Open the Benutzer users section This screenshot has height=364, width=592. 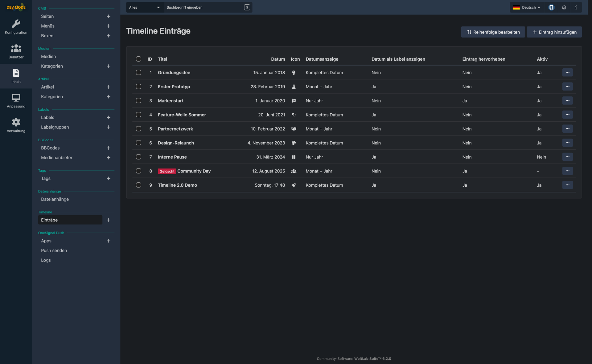point(16,51)
